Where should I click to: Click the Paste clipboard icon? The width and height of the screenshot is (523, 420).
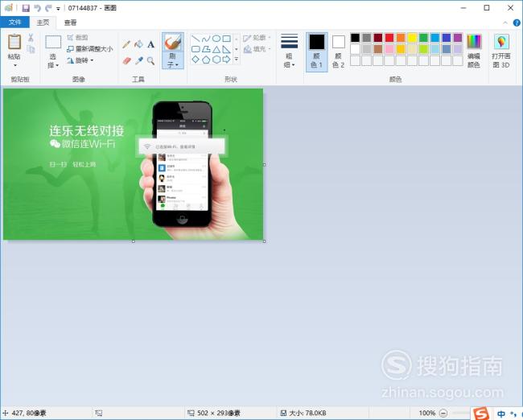pyautogui.click(x=14, y=42)
